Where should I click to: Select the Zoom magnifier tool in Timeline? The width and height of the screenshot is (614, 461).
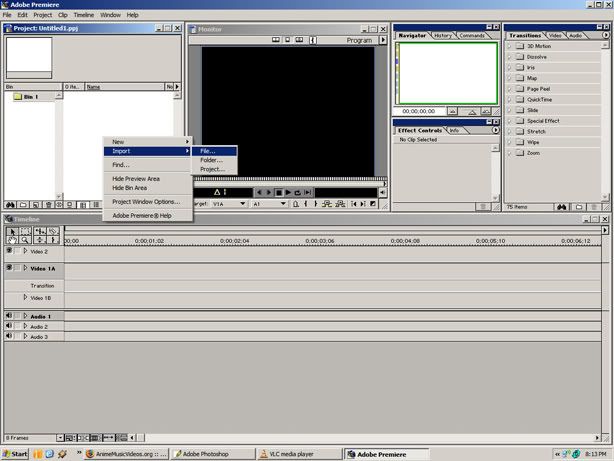coord(25,240)
